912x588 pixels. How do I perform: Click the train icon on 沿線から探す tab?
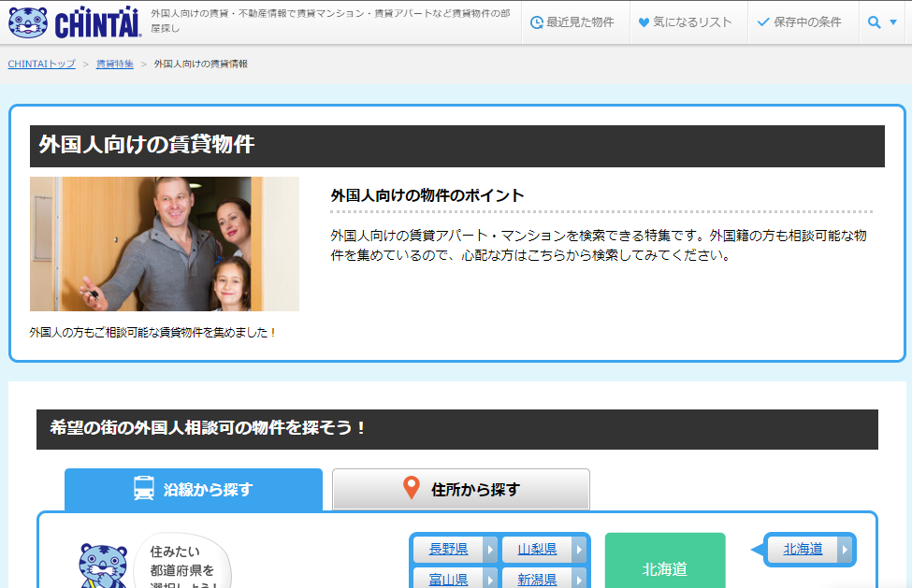pyautogui.click(x=145, y=489)
